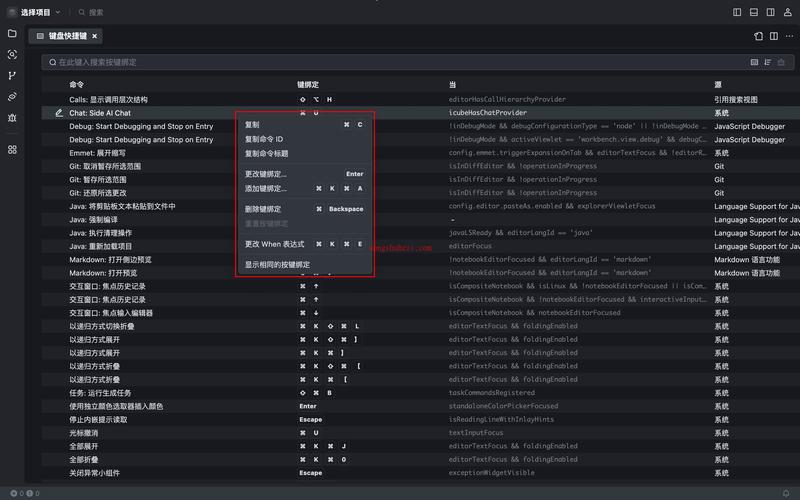Open the Source Control branch icon
Image resolution: width=800 pixels, height=500 pixels.
[12, 76]
